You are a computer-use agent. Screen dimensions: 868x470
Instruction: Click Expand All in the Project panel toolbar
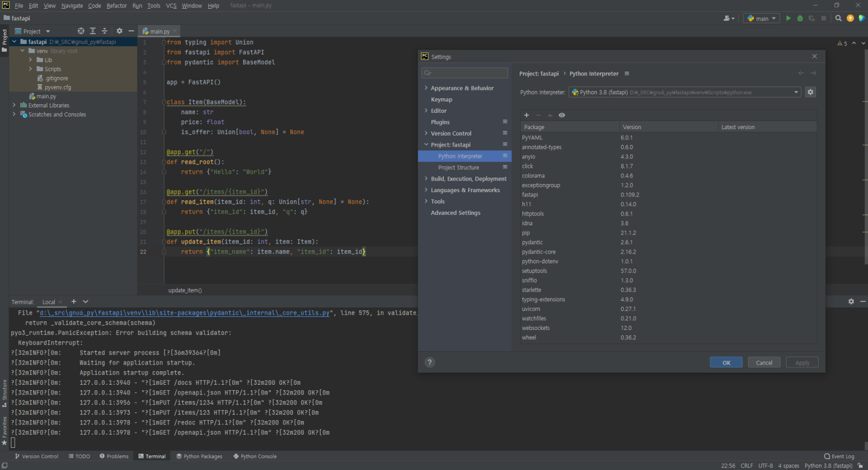tap(93, 31)
